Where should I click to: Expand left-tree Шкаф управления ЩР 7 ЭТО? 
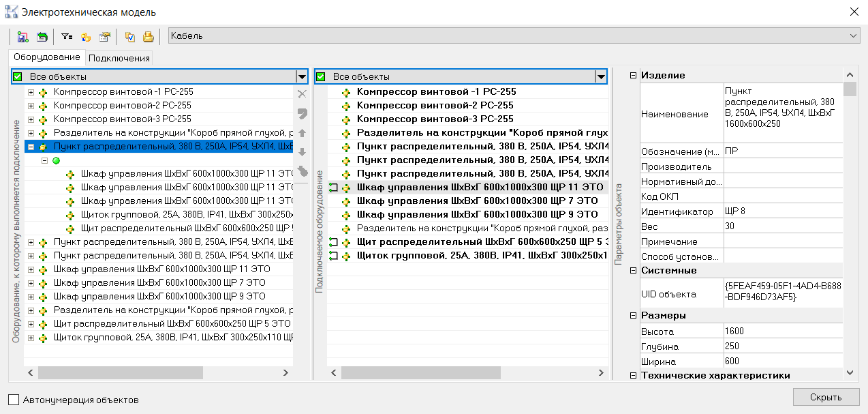[31, 282]
